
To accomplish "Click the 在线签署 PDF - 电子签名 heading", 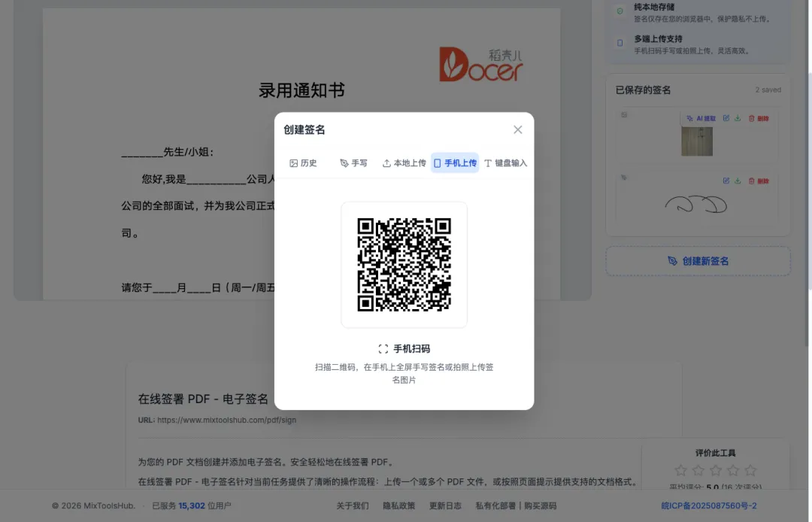I will click(x=203, y=399).
